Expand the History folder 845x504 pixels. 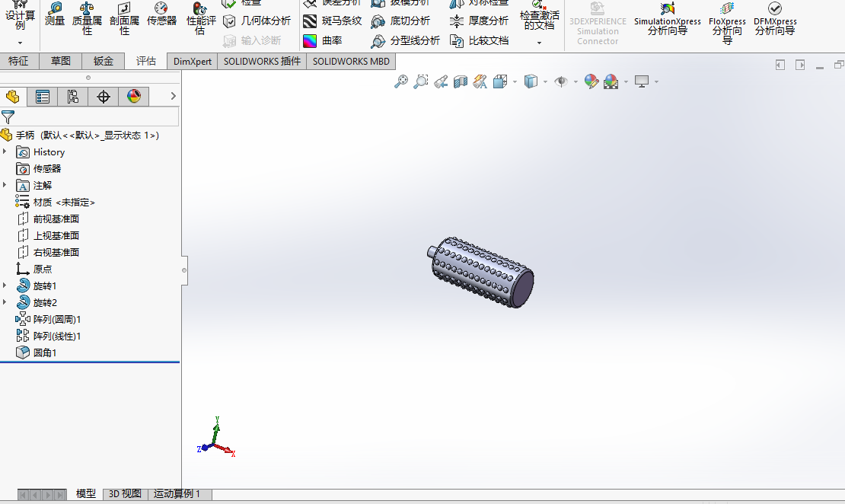point(5,152)
